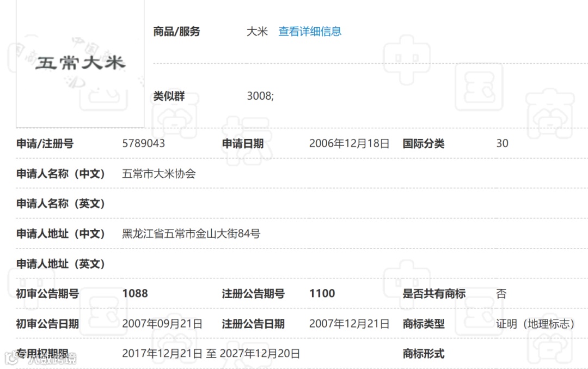The image size is (588, 369).
Task: Select registration announcement issue 1100
Action: click(322, 293)
